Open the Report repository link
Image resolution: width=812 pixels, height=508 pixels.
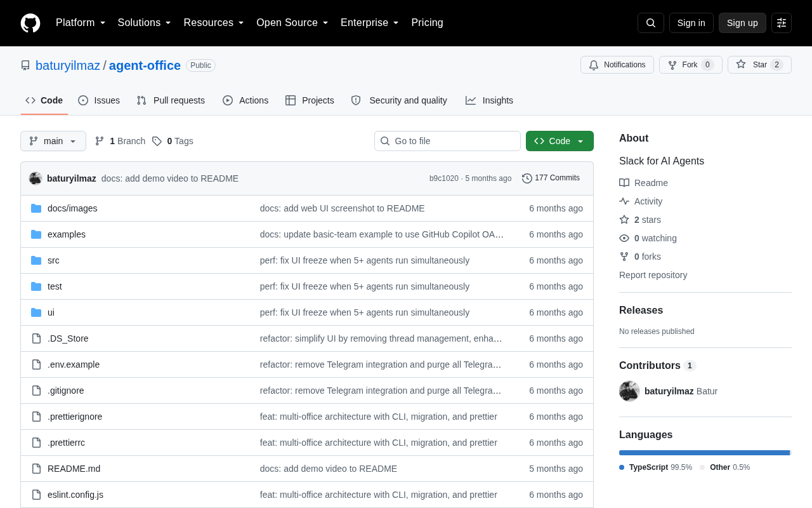pyautogui.click(x=653, y=275)
